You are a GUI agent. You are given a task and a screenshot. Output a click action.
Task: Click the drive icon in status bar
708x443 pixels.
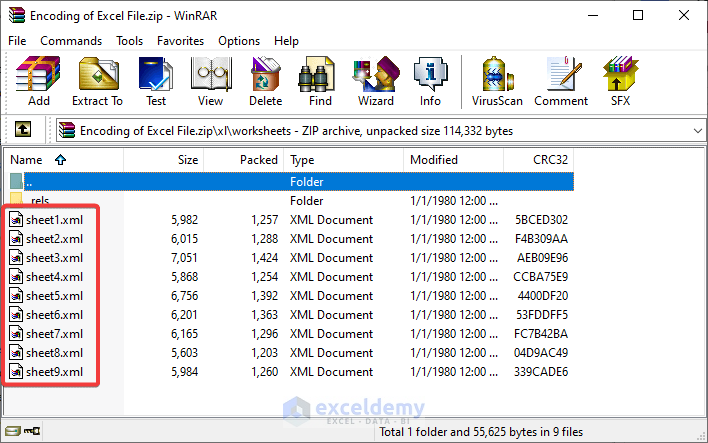pos(13,431)
